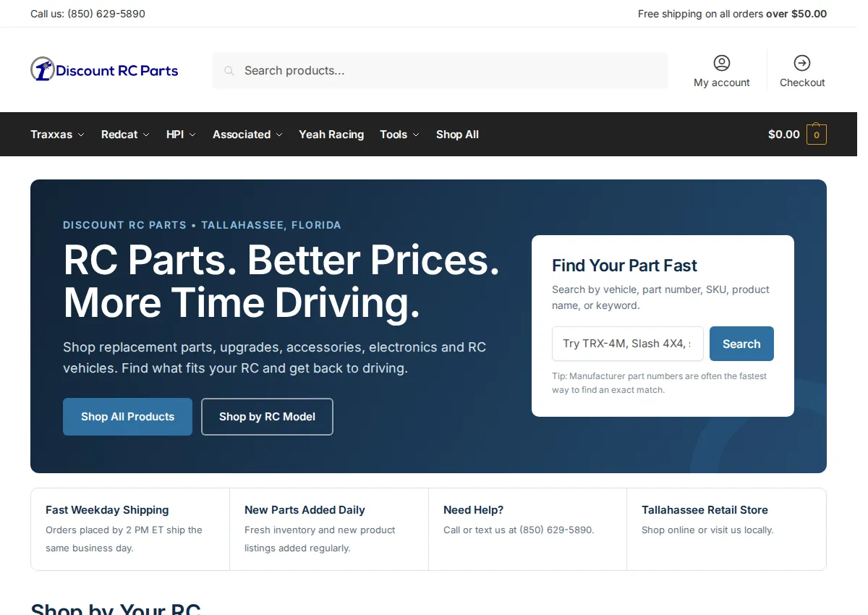Click the search magnifier icon
Image resolution: width=868 pixels, height=615 pixels.
click(x=229, y=71)
